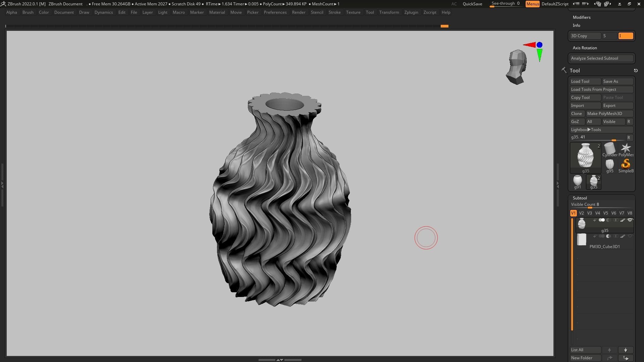Screen dimensions: 644x362
Task: Choose the SimpleBrush tool icon
Action: coord(626,166)
